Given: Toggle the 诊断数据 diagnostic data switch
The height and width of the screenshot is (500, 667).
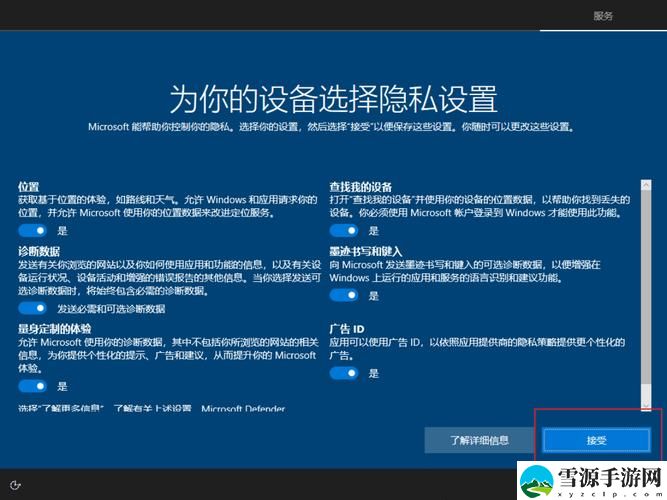Looking at the screenshot, I should (32, 308).
